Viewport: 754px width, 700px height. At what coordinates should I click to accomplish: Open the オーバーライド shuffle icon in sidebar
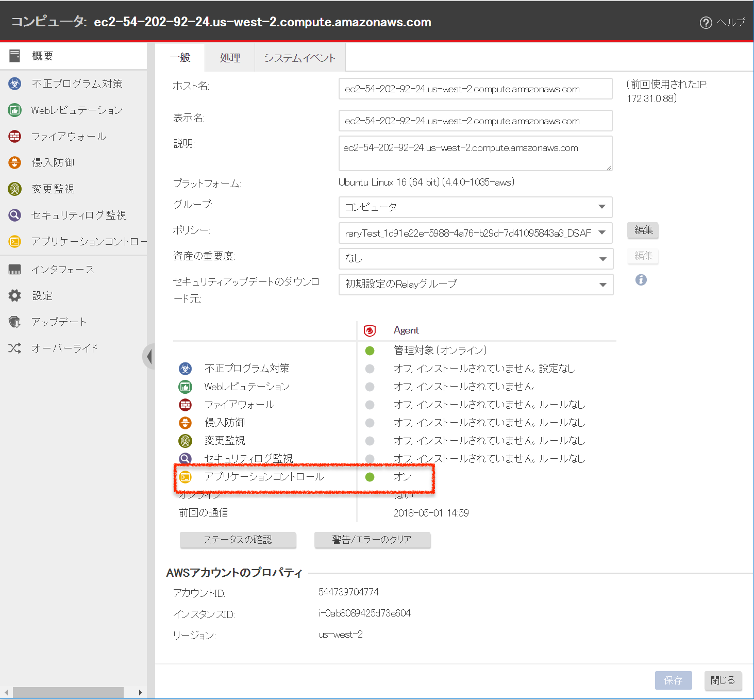click(15, 348)
